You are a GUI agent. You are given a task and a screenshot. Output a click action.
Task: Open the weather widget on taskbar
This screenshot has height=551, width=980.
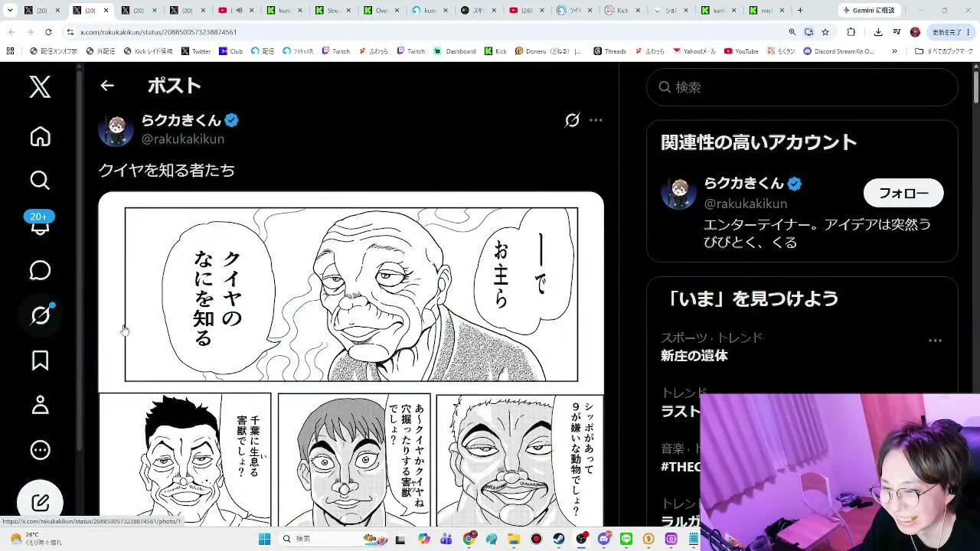(37, 539)
